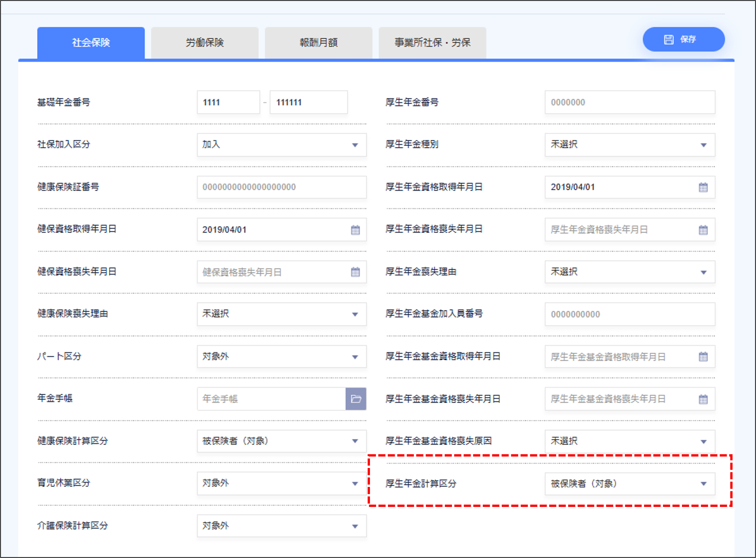Expand the パート区分 dropdown
Image resolution: width=756 pixels, height=558 pixels.
pyautogui.click(x=281, y=357)
